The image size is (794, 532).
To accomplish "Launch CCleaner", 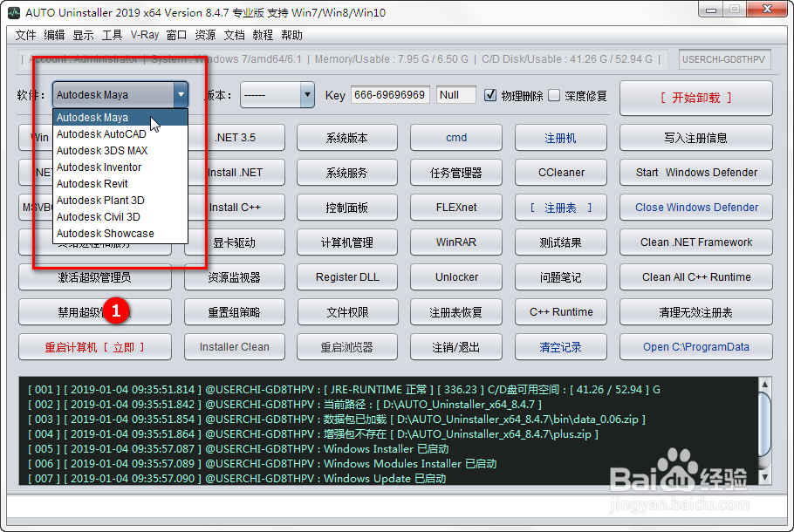I will 560,173.
